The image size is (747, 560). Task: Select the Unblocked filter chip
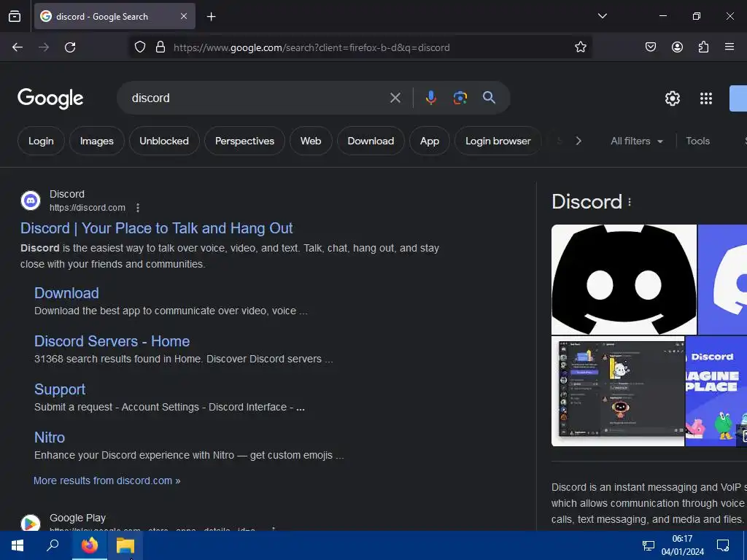[164, 141]
